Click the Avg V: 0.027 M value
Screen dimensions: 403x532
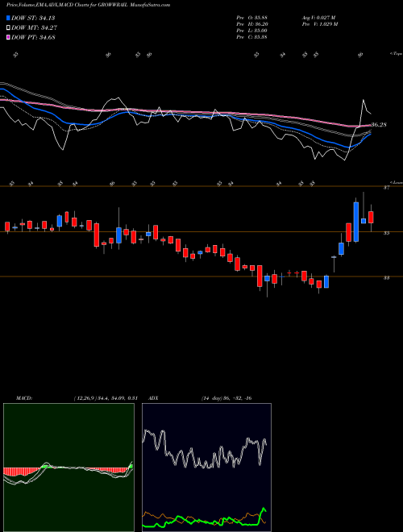pyautogui.click(x=318, y=18)
